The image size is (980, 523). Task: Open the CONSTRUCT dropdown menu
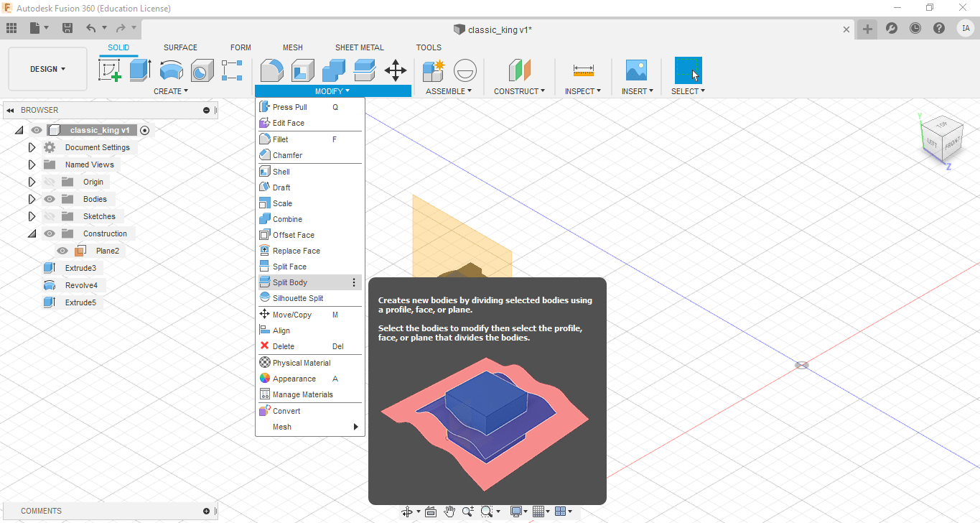click(x=519, y=91)
